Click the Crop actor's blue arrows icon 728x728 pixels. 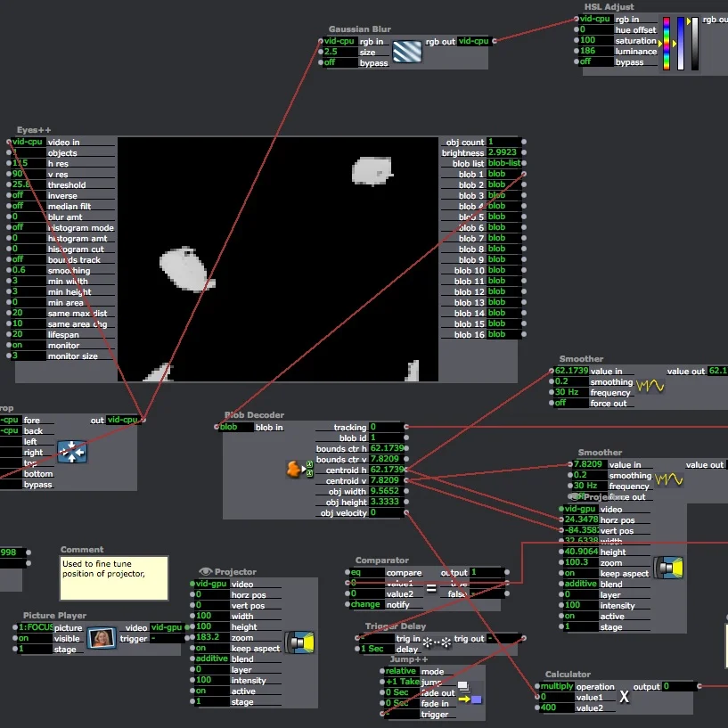tap(72, 451)
